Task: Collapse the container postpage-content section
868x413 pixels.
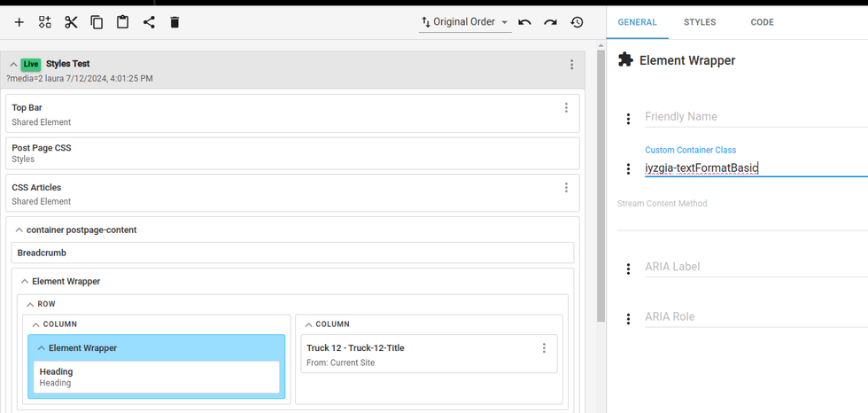Action: coord(19,230)
